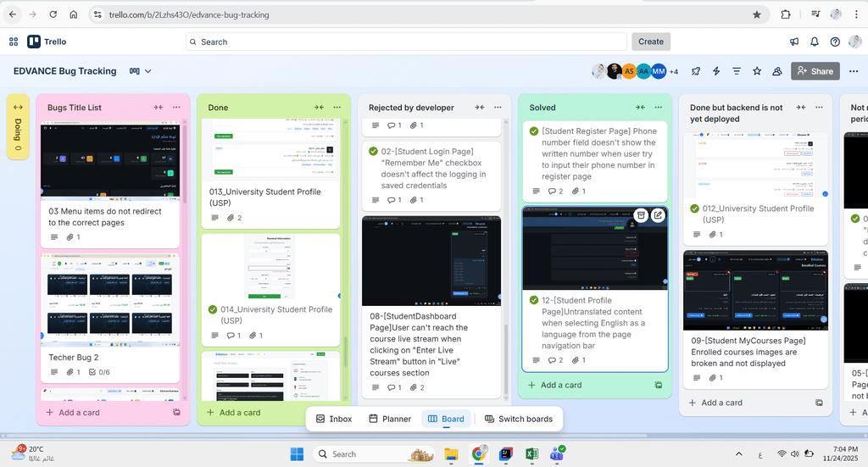
Task: Bookmark this page with browser star
Action: (x=757, y=14)
